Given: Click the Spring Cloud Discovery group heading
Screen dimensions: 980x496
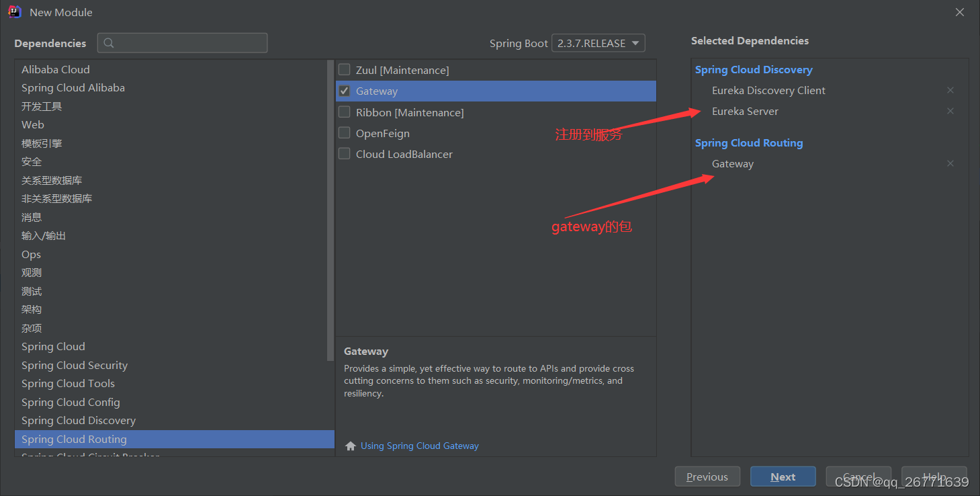Looking at the screenshot, I should pyautogui.click(x=754, y=69).
